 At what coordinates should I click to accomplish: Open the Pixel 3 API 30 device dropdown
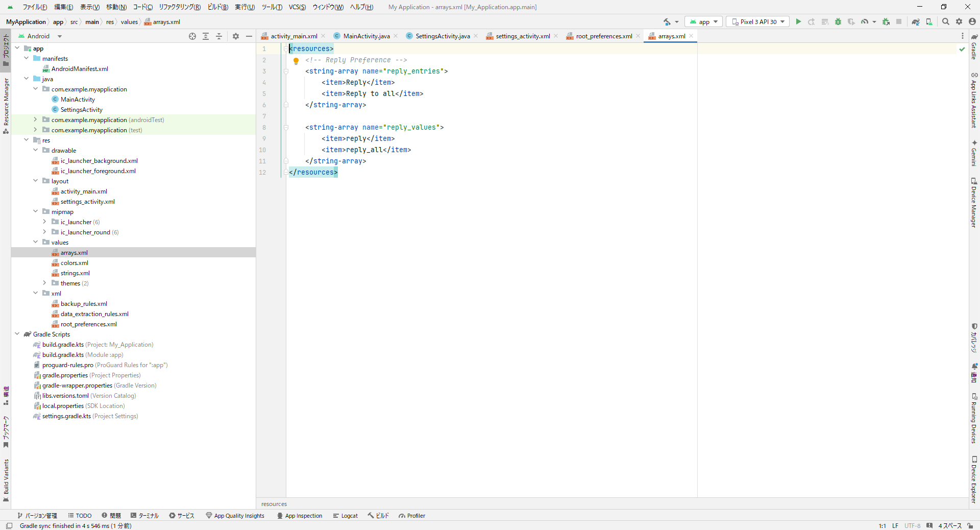[x=757, y=21]
